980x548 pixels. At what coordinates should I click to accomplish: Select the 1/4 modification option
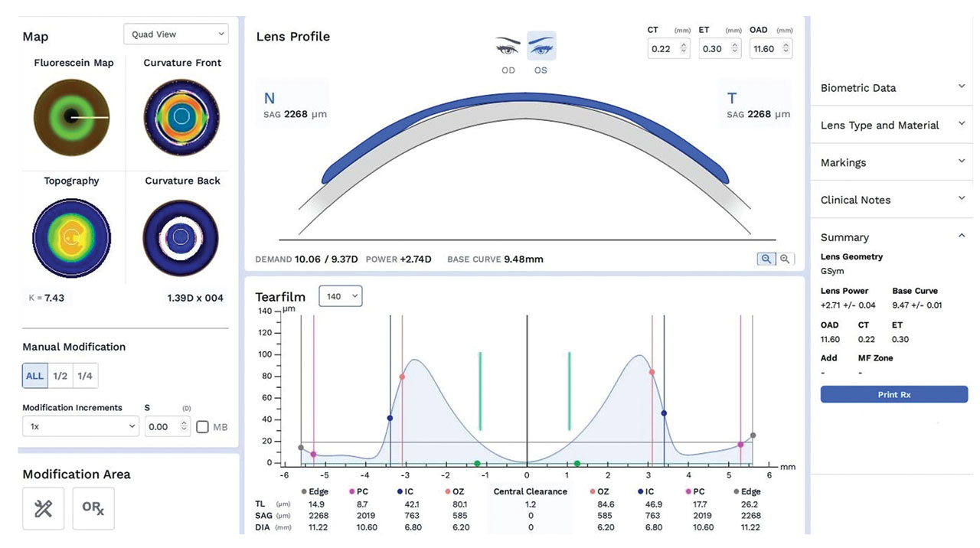click(x=84, y=375)
